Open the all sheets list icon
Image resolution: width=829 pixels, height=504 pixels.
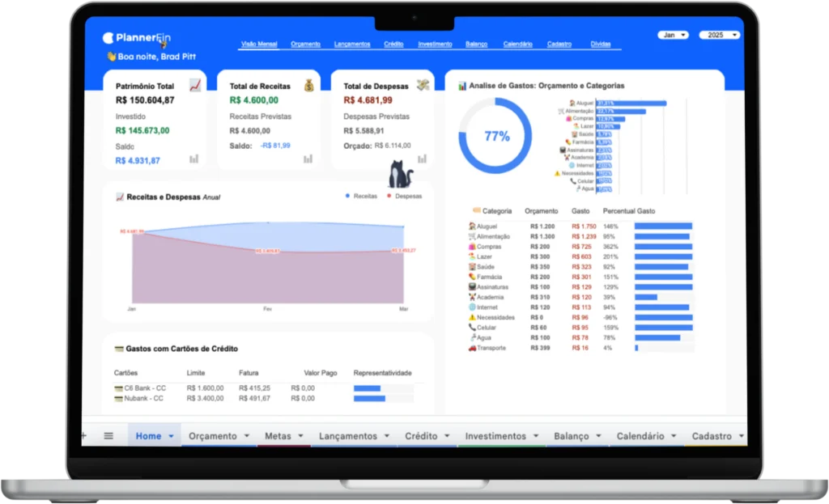[x=108, y=436]
